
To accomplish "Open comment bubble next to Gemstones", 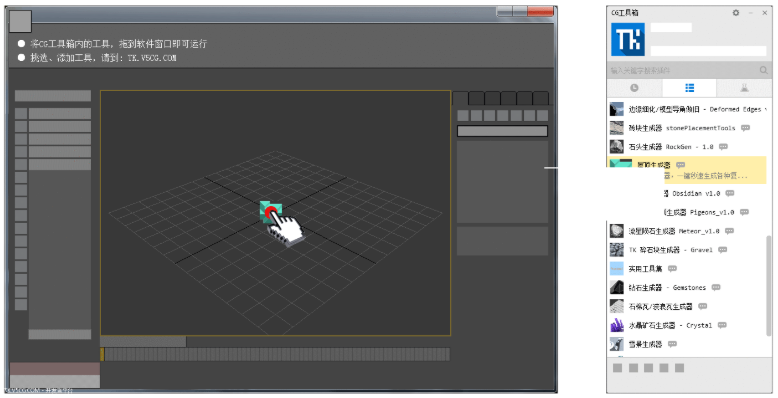I will point(716,288).
